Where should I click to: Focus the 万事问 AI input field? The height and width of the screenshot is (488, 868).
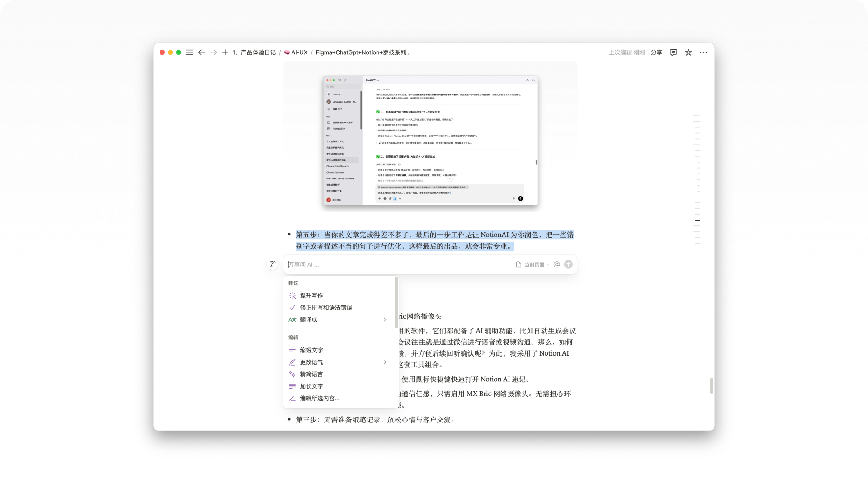pyautogui.click(x=400, y=264)
